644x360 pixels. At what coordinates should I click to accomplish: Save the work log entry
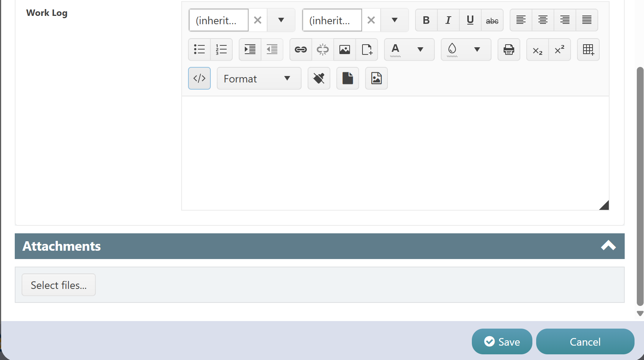point(502,341)
